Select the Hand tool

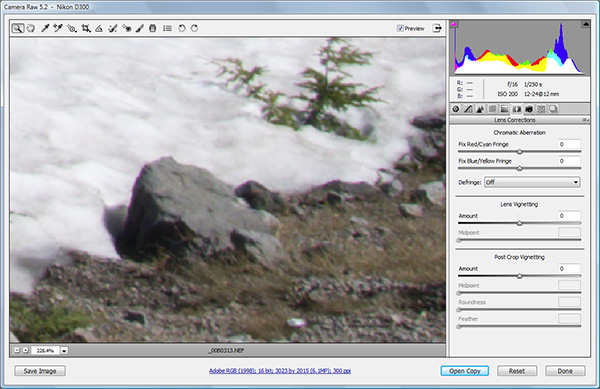(x=31, y=28)
